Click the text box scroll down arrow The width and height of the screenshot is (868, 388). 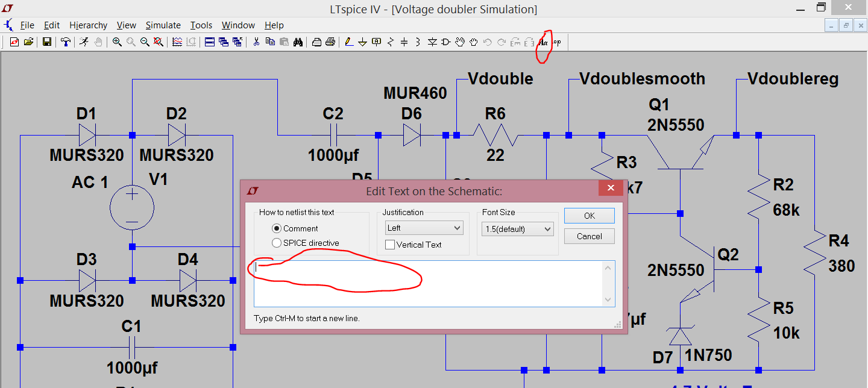tap(608, 300)
